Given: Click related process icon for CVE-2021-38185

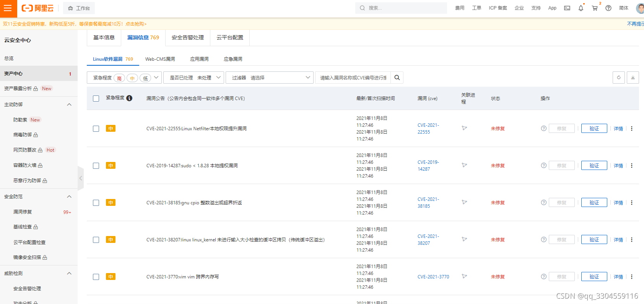Looking at the screenshot, I should (x=464, y=202).
